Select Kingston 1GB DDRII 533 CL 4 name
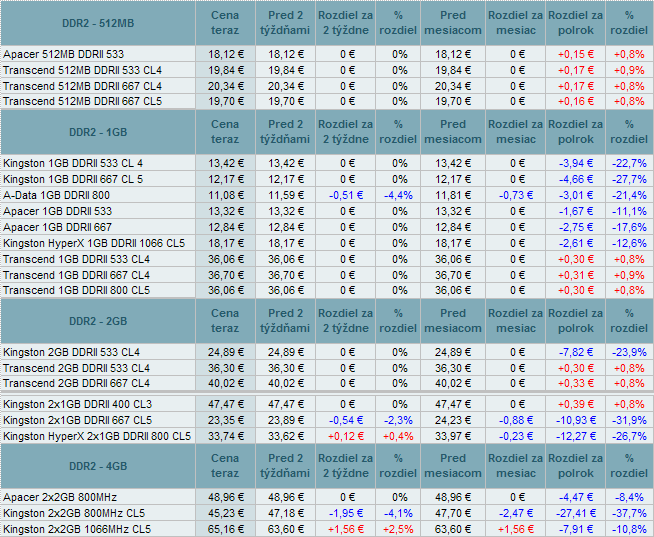 coord(73,163)
